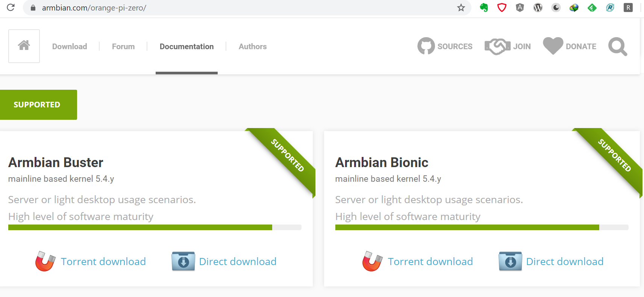
Task: Open the GitHub Sources icon
Action: (x=426, y=46)
